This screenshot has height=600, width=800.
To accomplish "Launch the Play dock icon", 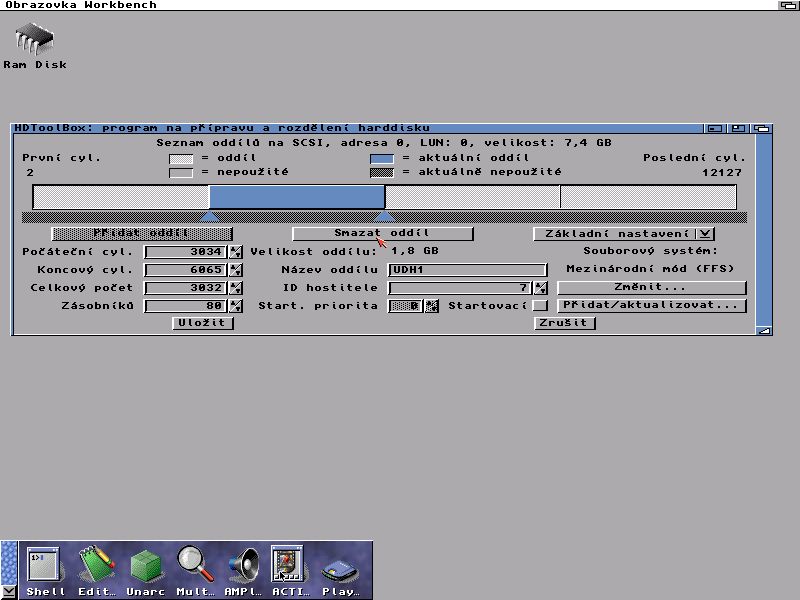I will pos(340,569).
